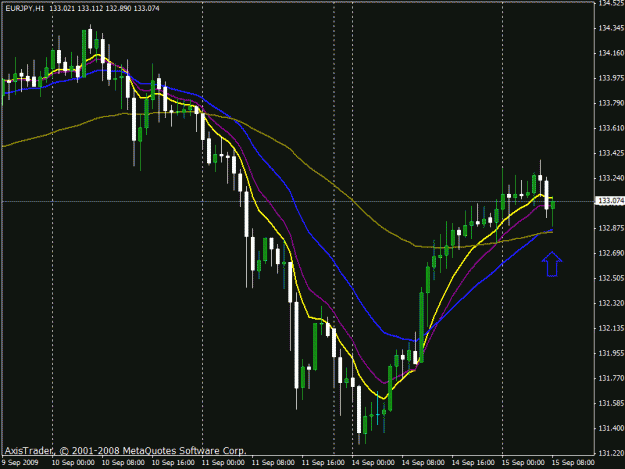Image resolution: width=625 pixels, height=469 pixels.
Task: Select the 11 Sep 00:00 time axis label
Action: [223, 463]
